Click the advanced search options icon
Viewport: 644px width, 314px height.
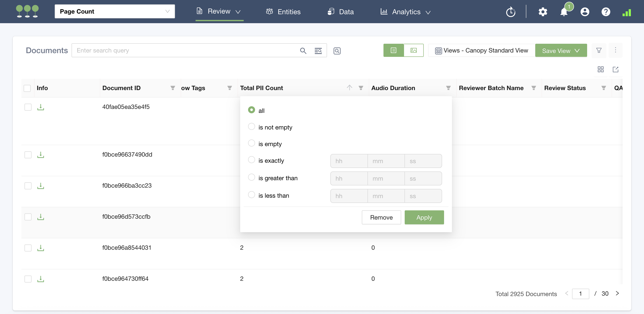point(318,51)
